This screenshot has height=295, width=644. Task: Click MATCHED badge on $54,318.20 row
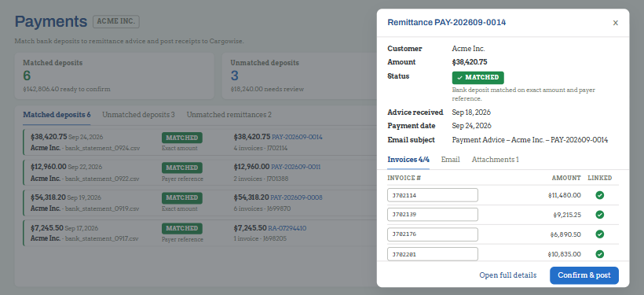point(182,198)
